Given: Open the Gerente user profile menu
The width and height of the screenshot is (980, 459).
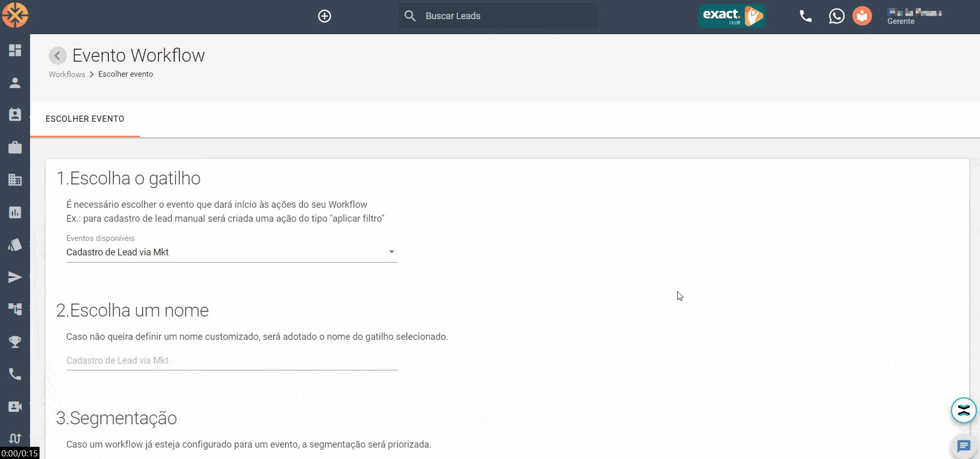Looking at the screenshot, I should click(914, 16).
